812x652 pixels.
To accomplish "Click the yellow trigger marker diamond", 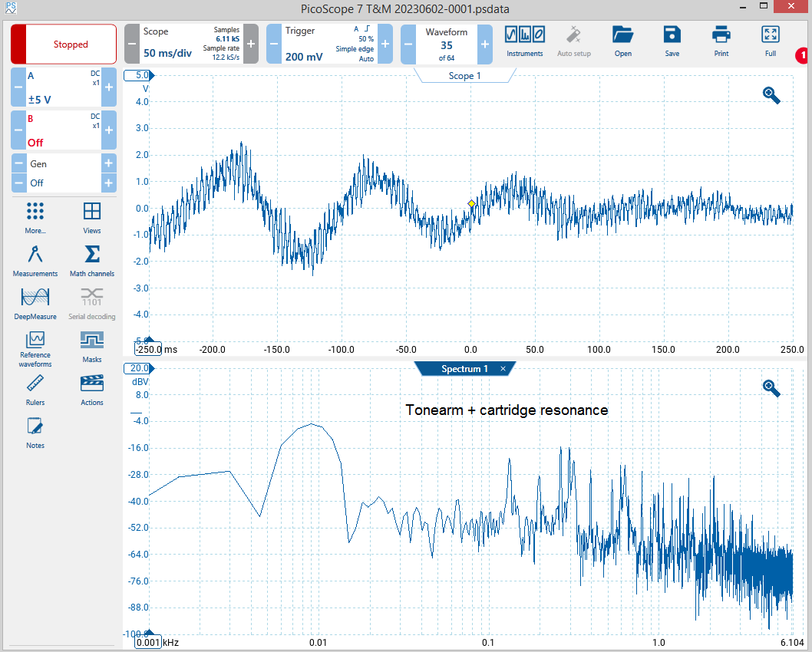I will (471, 204).
